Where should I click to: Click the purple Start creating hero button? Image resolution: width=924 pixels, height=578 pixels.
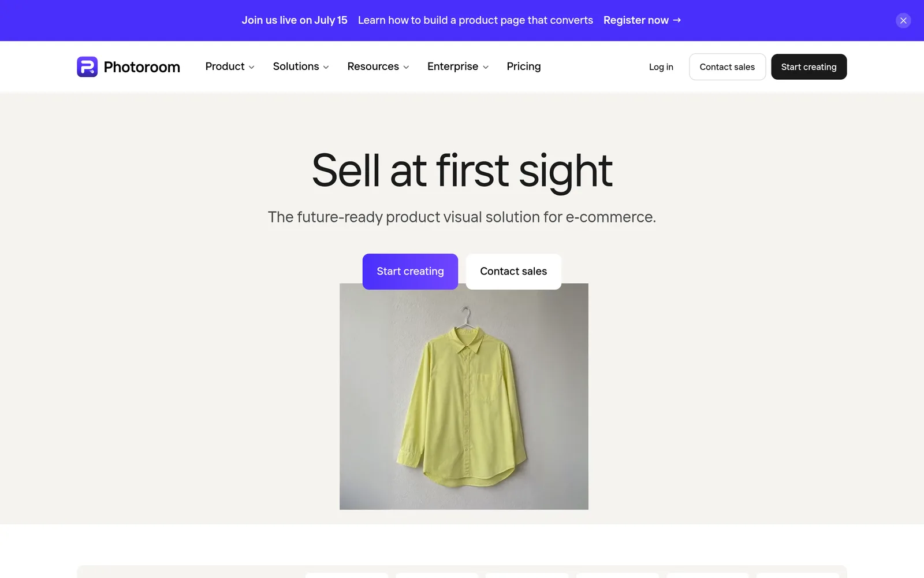(x=410, y=272)
